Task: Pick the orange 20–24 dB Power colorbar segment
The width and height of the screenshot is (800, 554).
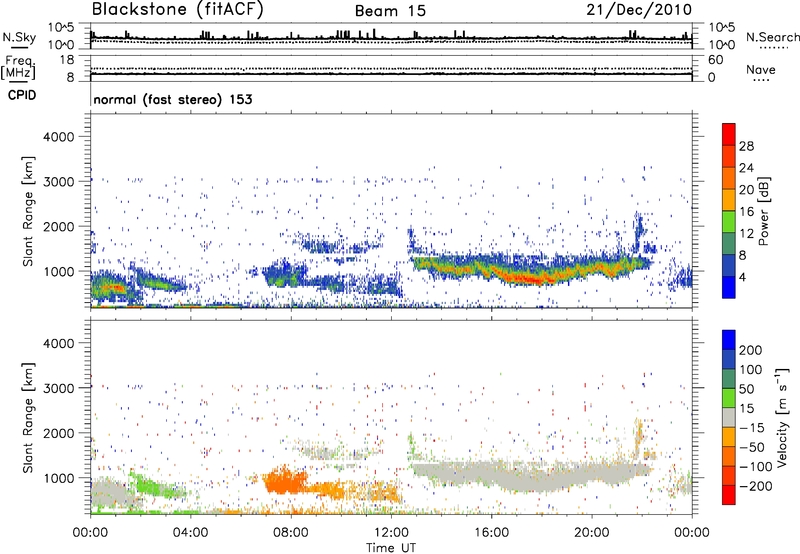Action: click(x=729, y=178)
